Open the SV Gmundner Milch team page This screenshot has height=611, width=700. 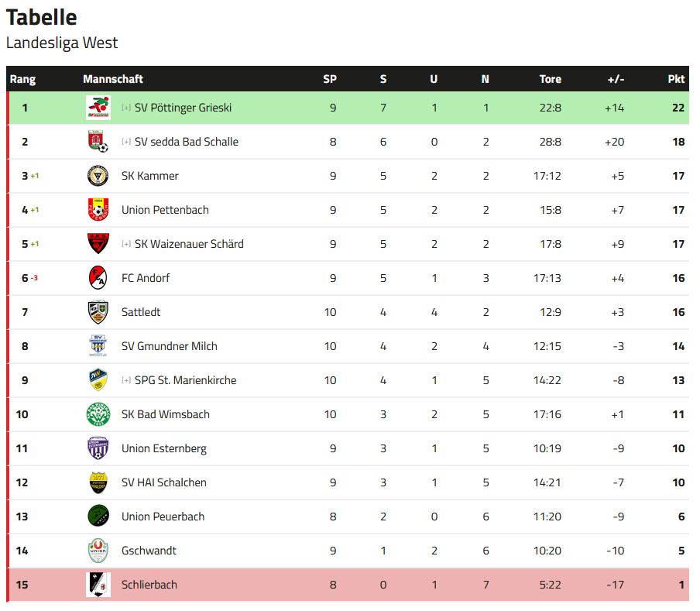[x=170, y=346]
